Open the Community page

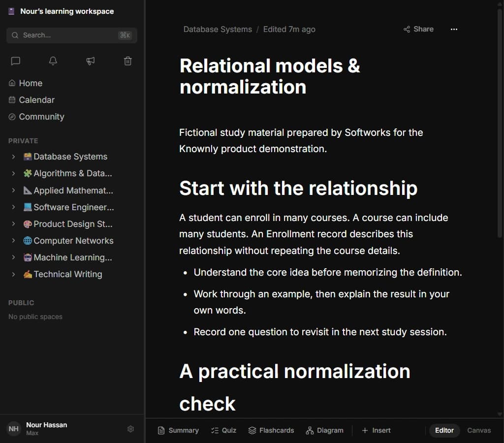point(36,116)
